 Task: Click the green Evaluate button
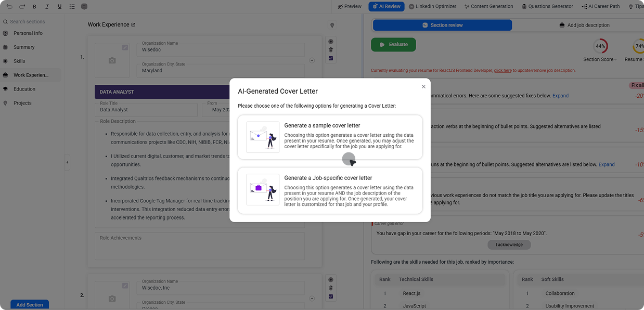[393, 45]
